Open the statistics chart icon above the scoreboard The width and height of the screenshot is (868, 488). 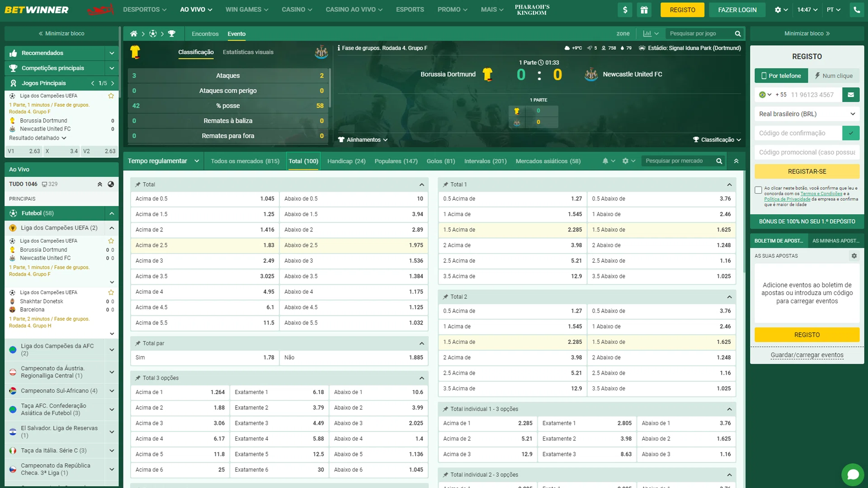[x=648, y=33]
